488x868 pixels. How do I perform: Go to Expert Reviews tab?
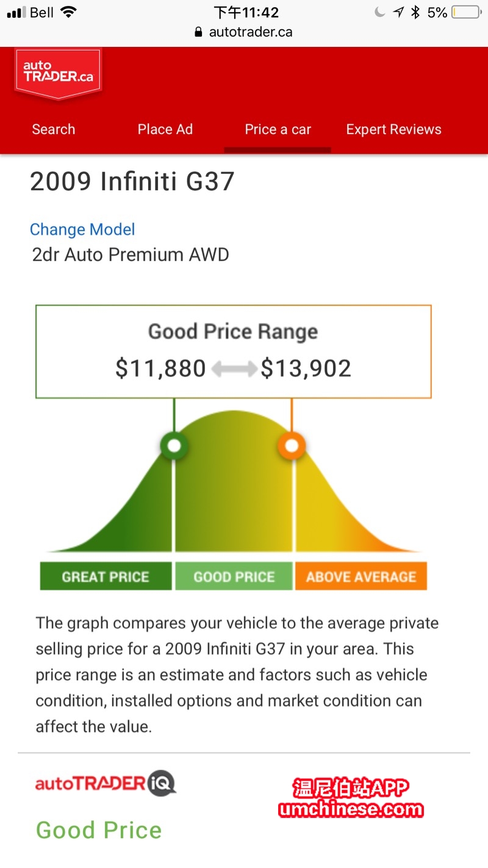(393, 129)
